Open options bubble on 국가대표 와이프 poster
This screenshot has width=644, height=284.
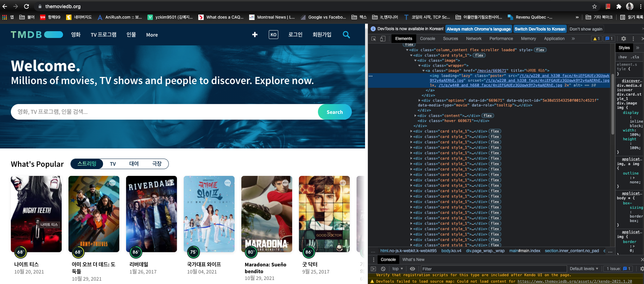click(x=227, y=183)
